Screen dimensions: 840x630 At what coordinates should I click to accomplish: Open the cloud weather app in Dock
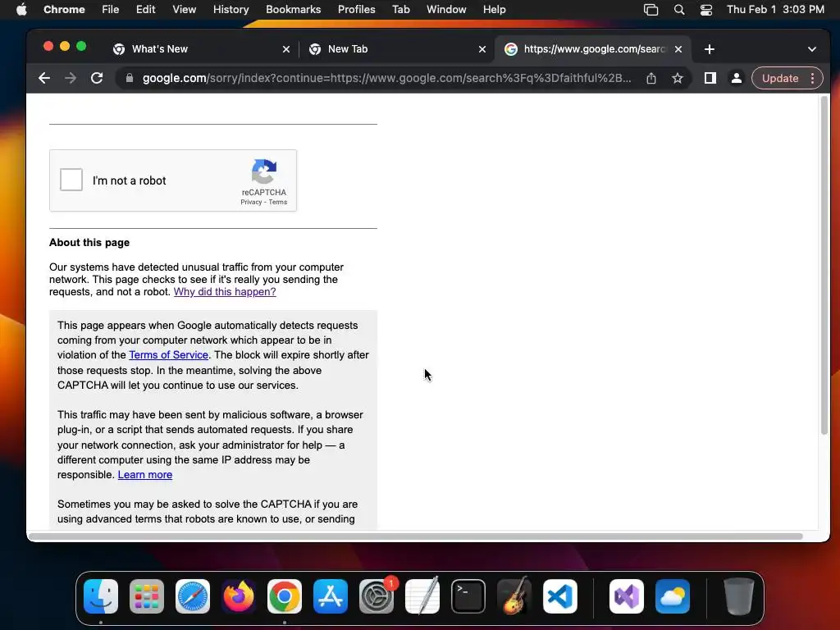[x=673, y=596]
